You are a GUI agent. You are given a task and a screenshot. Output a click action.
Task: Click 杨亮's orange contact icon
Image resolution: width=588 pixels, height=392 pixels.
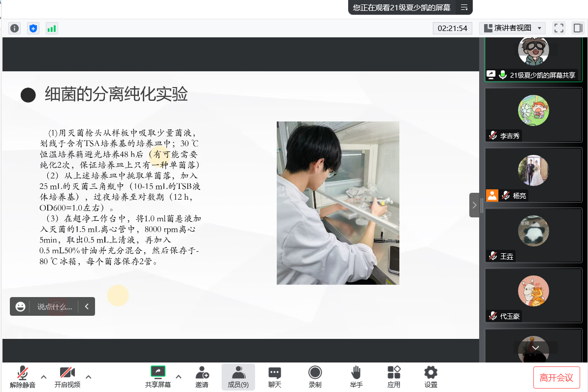point(492,195)
